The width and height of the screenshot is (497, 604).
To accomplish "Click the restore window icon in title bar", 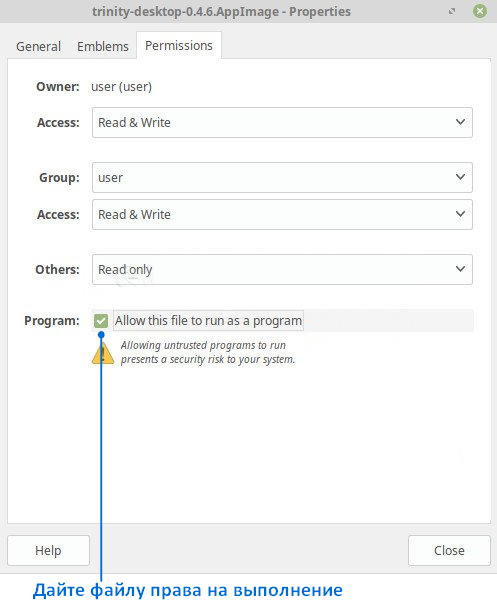I will [x=452, y=12].
